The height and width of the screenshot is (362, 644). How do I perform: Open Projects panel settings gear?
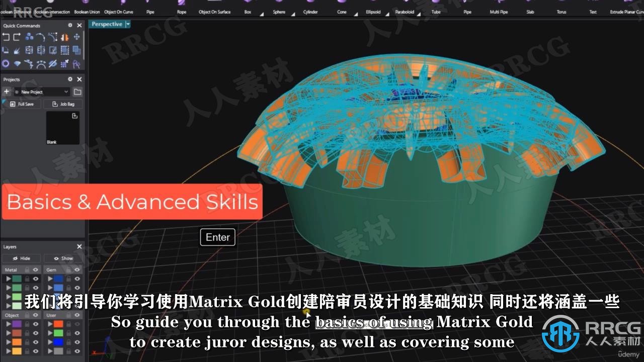click(70, 79)
